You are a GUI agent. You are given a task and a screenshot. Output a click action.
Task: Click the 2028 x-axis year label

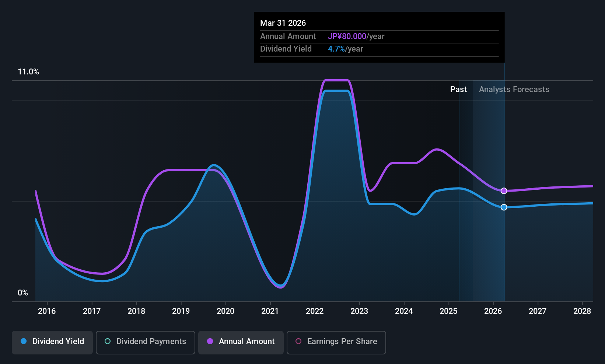coord(582,311)
